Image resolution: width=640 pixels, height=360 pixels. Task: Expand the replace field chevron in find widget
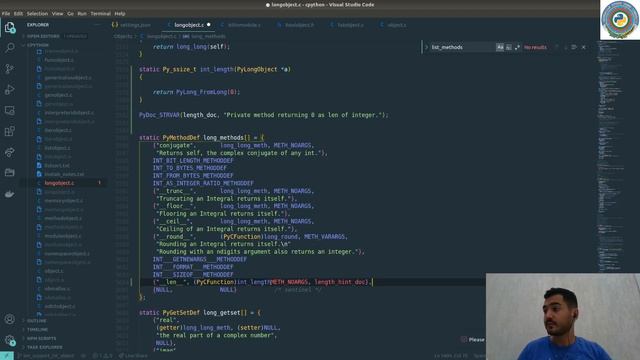tap(426, 47)
